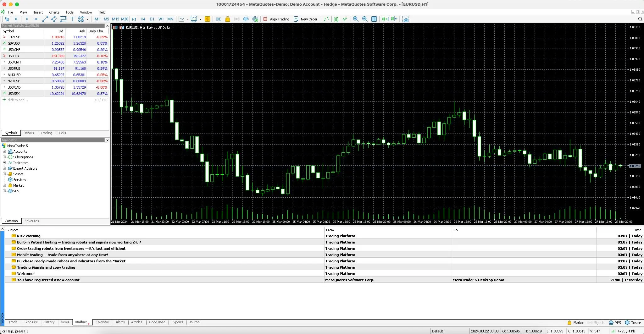Expand the VPS tree node
644x334 pixels.
pos(4,191)
